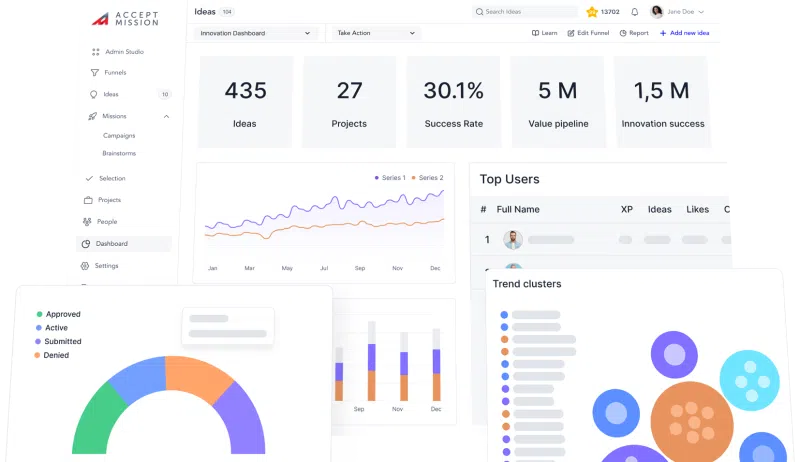Image resolution: width=800 pixels, height=462 pixels.
Task: Click the green Approved donut segment
Action: point(94,421)
